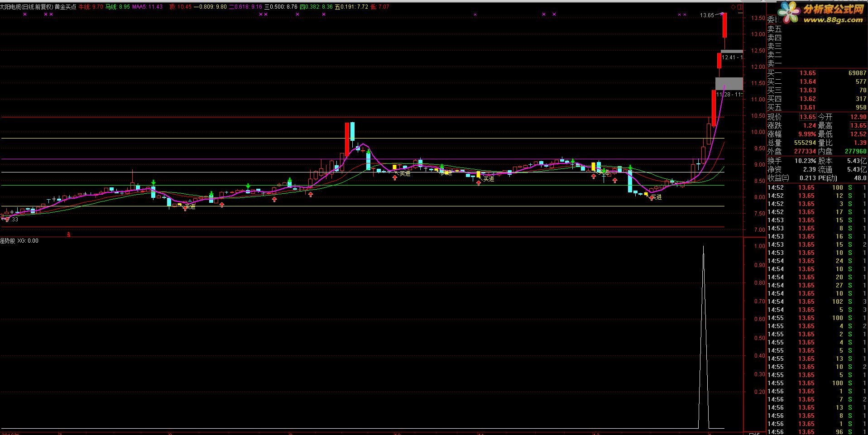The height and width of the screenshot is (435, 868).
Task: Click the 黄金买点 indicator name
Action: tap(66, 7)
